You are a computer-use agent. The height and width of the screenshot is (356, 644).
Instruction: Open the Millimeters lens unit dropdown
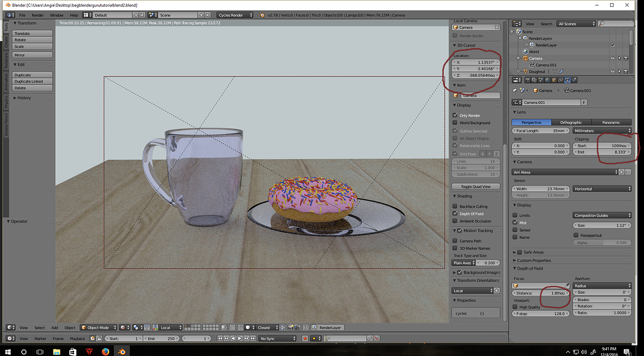click(602, 131)
